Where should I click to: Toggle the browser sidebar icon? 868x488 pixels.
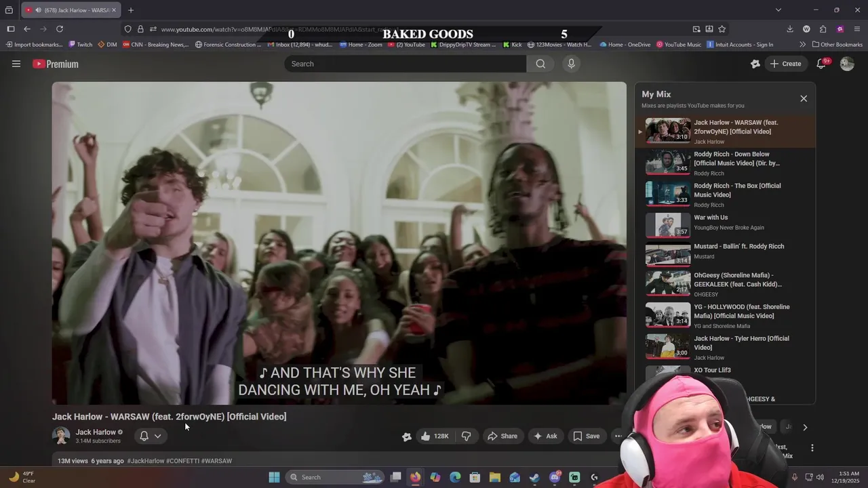click(x=11, y=29)
